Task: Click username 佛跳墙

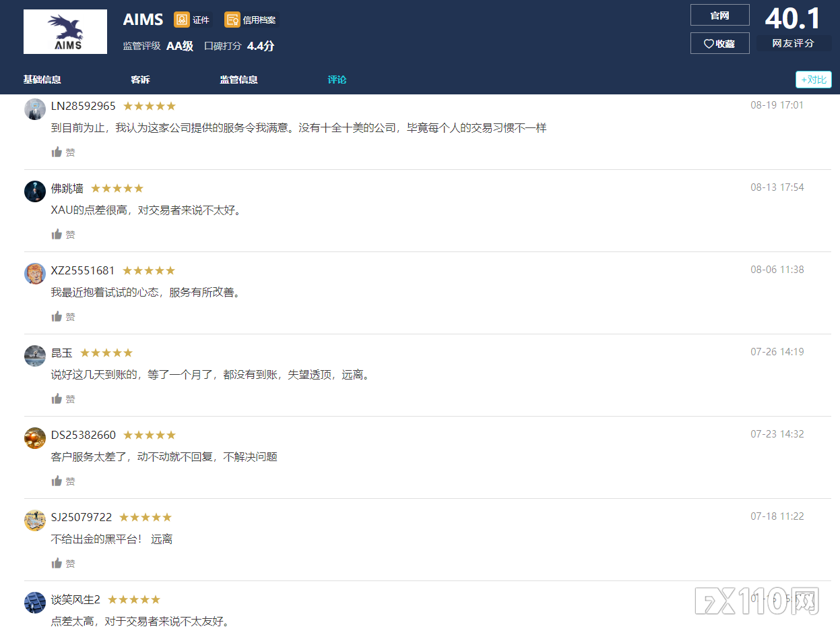Action: tap(67, 189)
